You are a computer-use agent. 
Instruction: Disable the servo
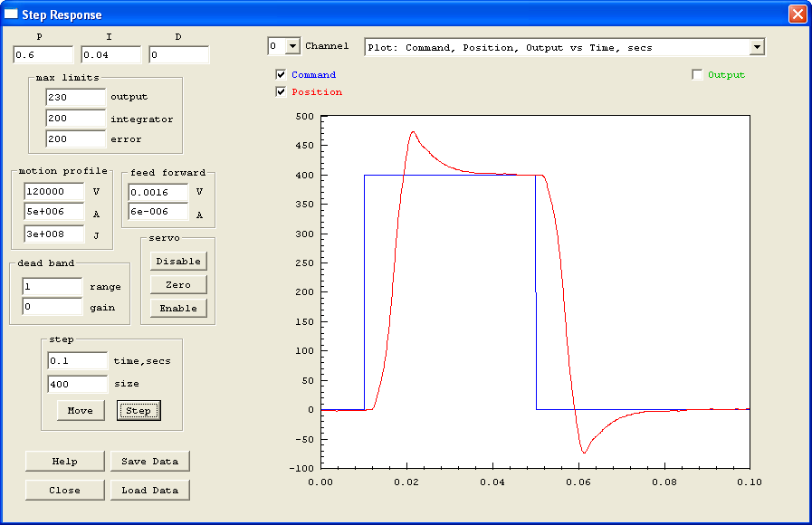click(x=178, y=262)
